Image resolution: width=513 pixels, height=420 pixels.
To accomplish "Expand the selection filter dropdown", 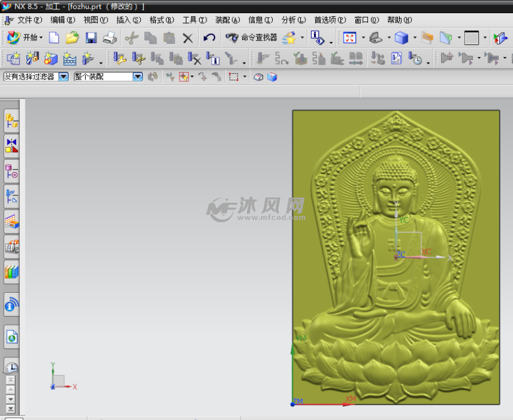I will coord(63,76).
